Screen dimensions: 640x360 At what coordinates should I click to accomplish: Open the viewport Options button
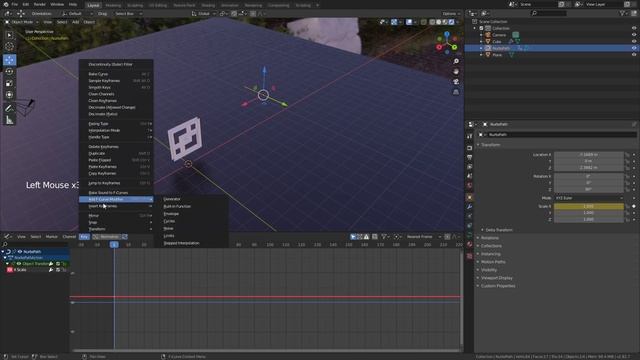click(x=451, y=13)
